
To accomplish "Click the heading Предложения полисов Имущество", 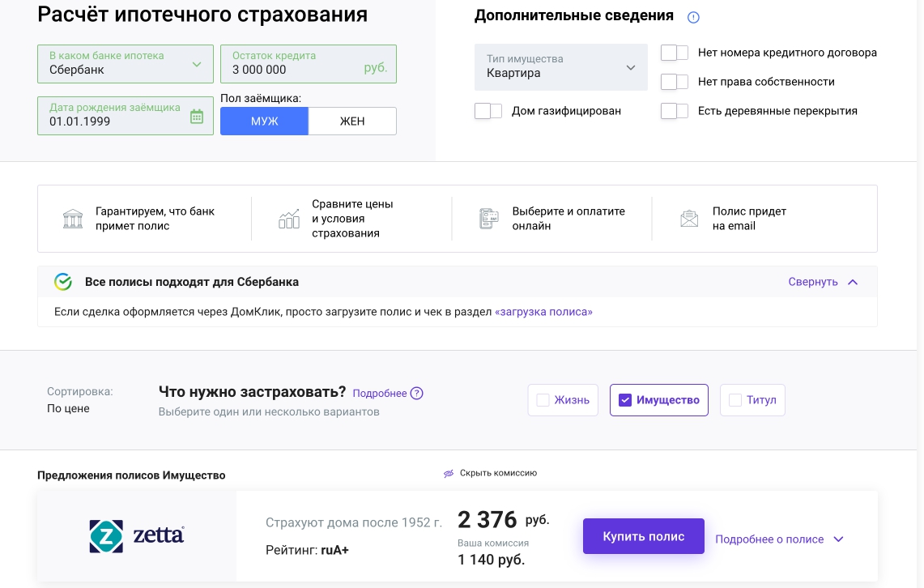I will click(x=131, y=475).
